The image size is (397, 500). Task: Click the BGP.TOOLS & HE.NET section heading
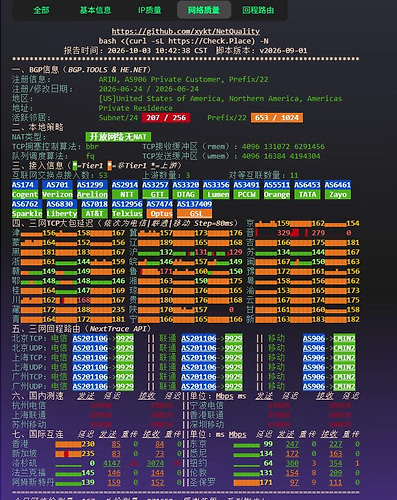(x=81, y=70)
